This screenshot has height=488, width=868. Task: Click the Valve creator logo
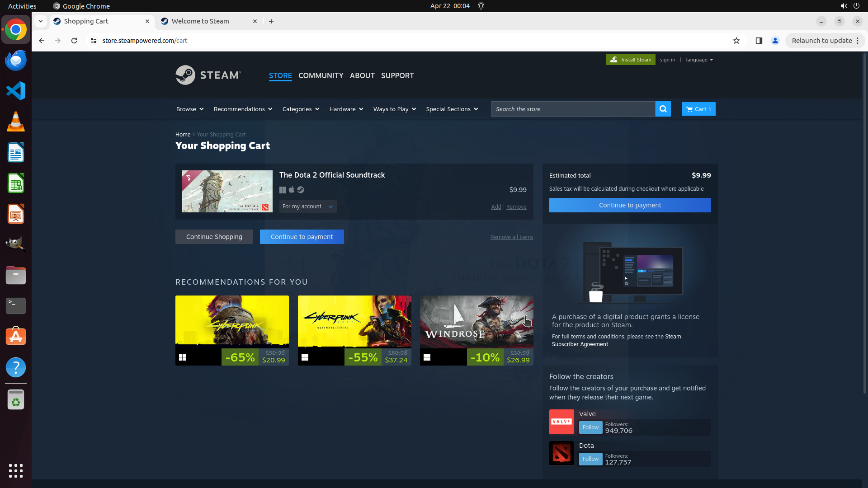(x=561, y=422)
